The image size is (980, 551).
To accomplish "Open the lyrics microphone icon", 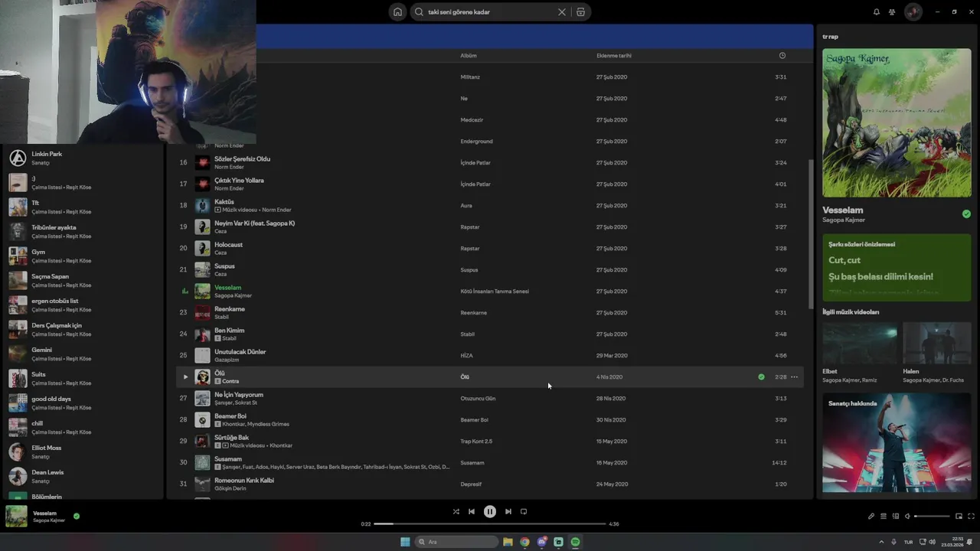I will 871,517.
